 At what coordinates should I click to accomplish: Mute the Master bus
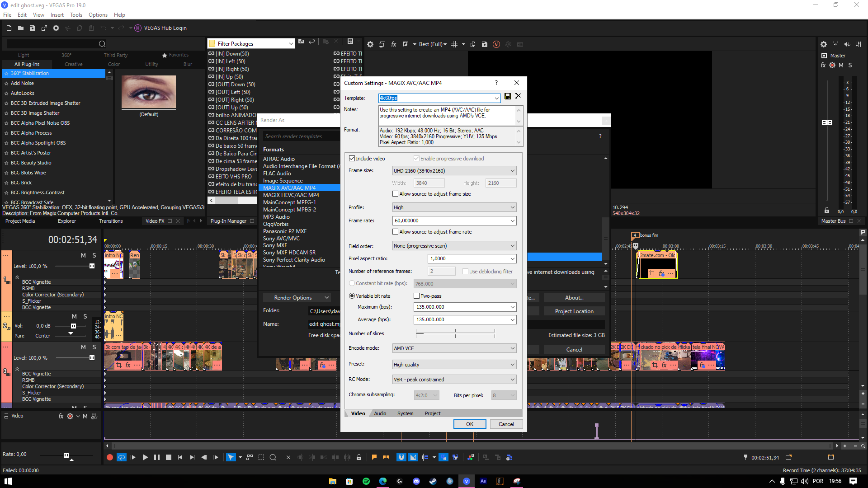841,65
